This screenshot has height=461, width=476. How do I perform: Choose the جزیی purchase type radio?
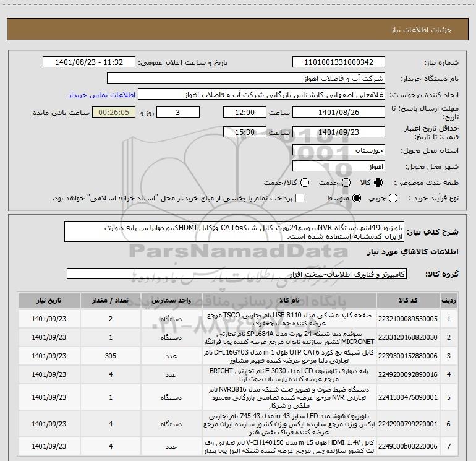click(393, 198)
